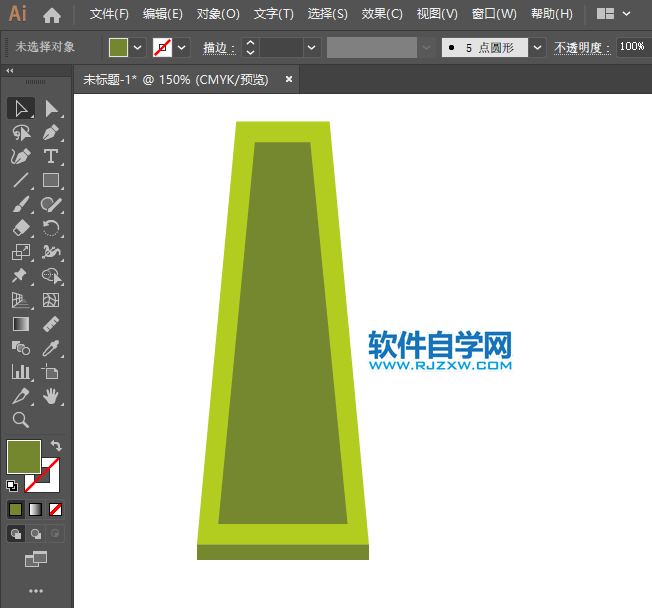Viewport: 652px width, 608px height.
Task: Select the Shape Builder tool
Action: 51,276
